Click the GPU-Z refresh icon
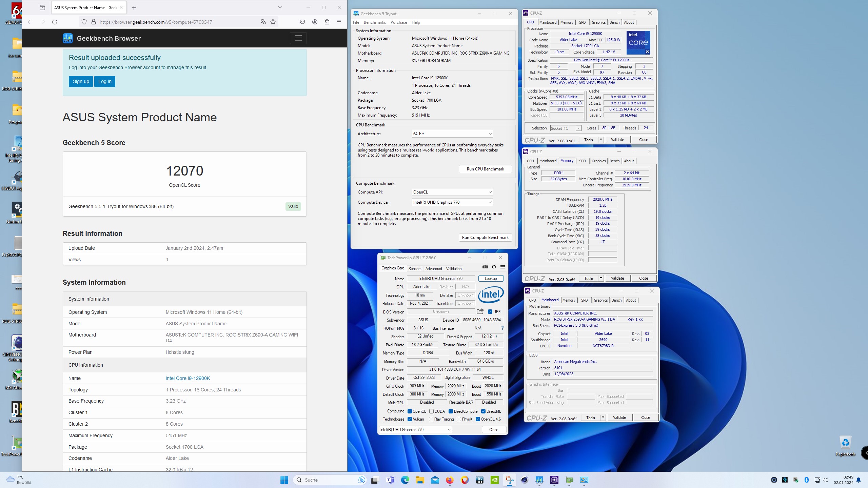The image size is (868, 488). point(494,267)
